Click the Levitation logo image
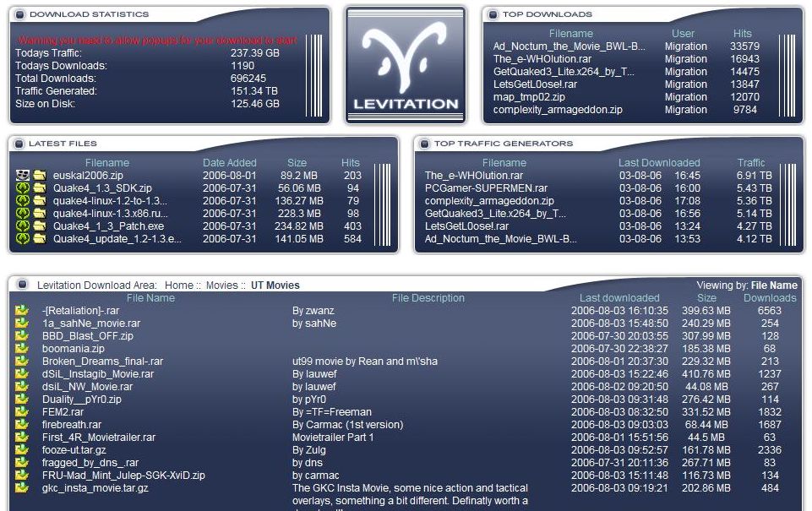This screenshot has width=812, height=511. (406, 66)
